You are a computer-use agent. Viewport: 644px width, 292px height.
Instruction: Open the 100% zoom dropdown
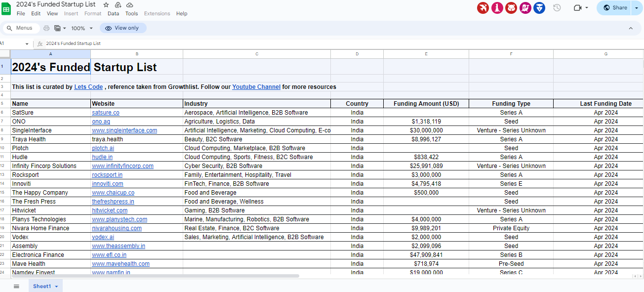point(82,28)
